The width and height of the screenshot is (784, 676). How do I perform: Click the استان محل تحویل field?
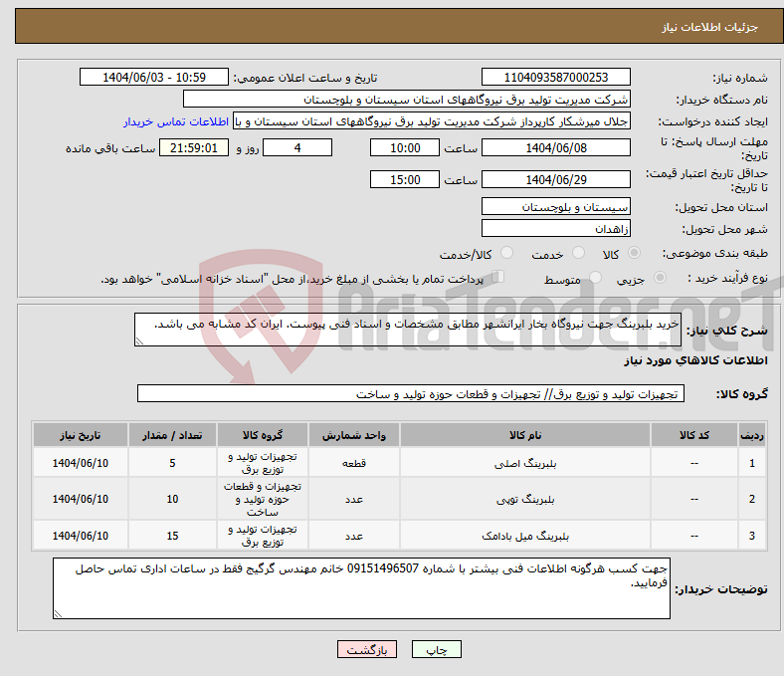[555, 206]
